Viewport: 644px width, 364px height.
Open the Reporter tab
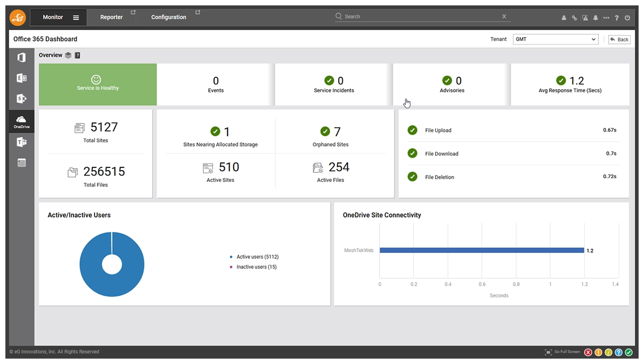pos(112,17)
